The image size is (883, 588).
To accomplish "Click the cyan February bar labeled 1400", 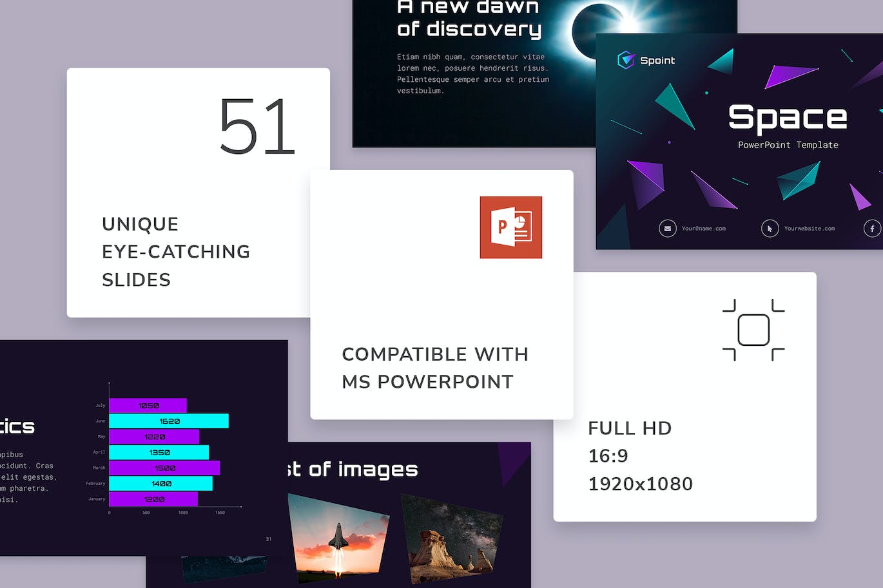I will [160, 484].
